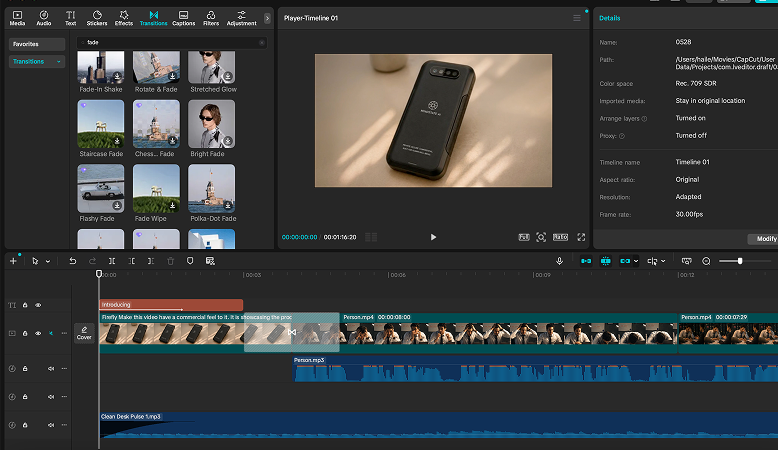Download the Flashy Fade transition

117,205
